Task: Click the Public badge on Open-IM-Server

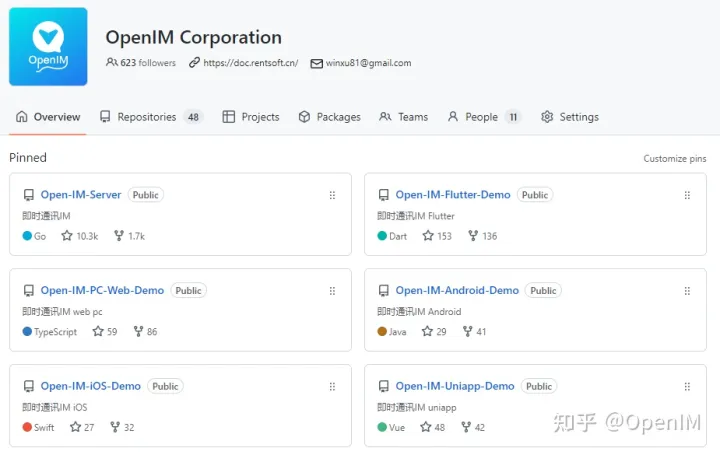Action: pos(146,195)
